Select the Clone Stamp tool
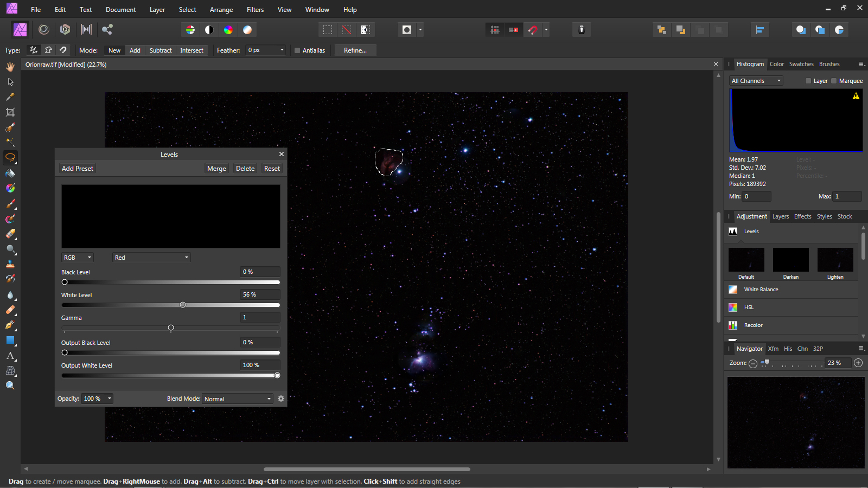 10,264
